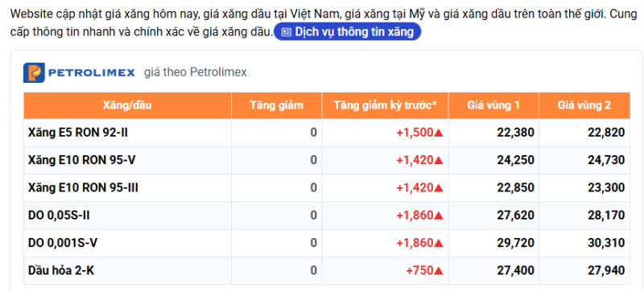The width and height of the screenshot is (644, 291).
Task: Click the up arrow in RON 95-III row
Action: point(439,188)
